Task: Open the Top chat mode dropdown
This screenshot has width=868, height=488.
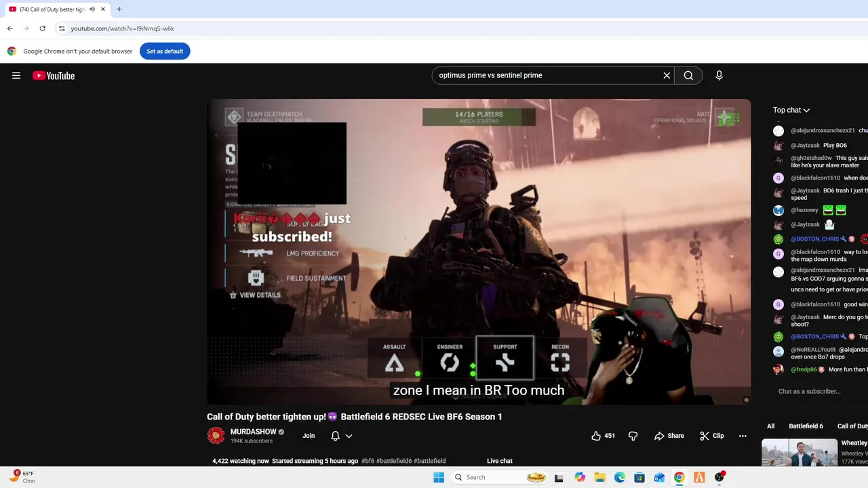Action: coord(791,110)
